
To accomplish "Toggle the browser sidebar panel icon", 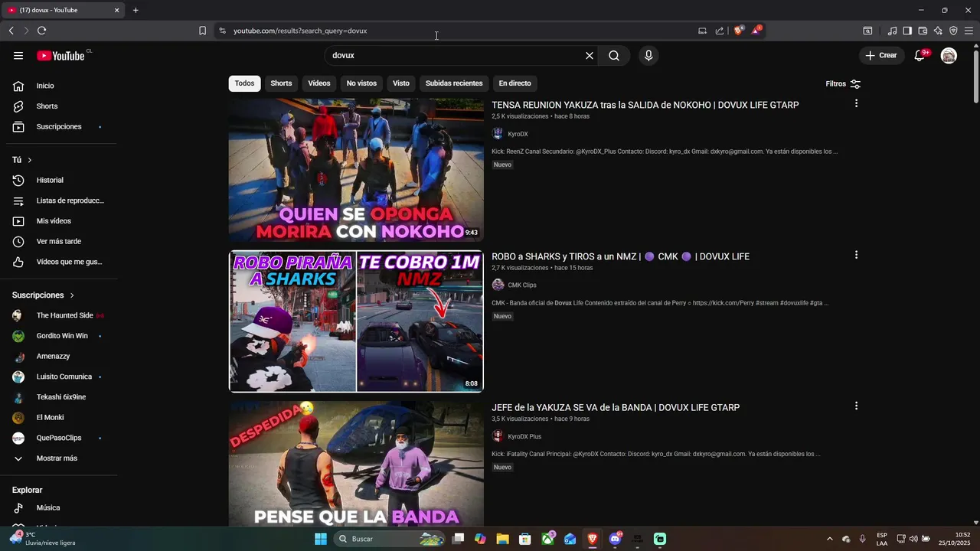I will pos(907,31).
